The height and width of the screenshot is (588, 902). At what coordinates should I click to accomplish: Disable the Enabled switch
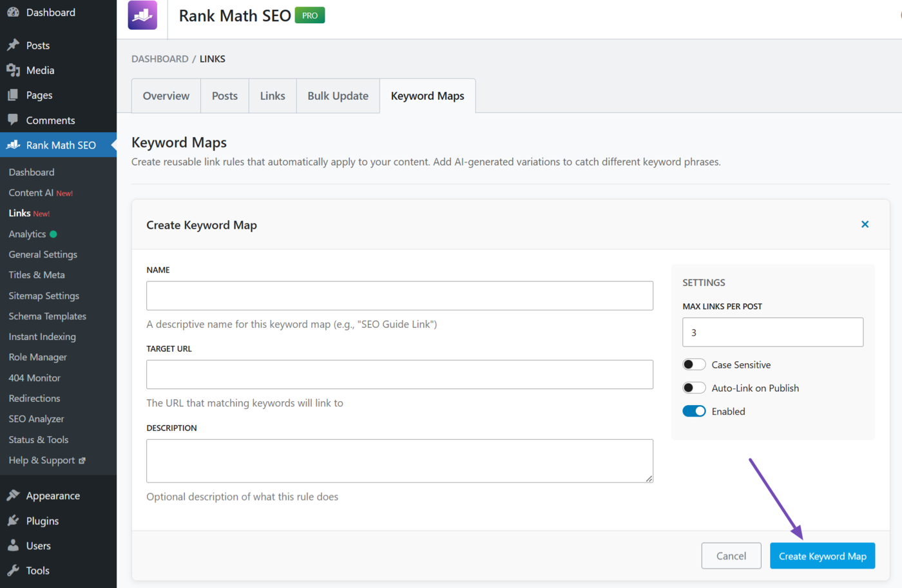pos(694,411)
